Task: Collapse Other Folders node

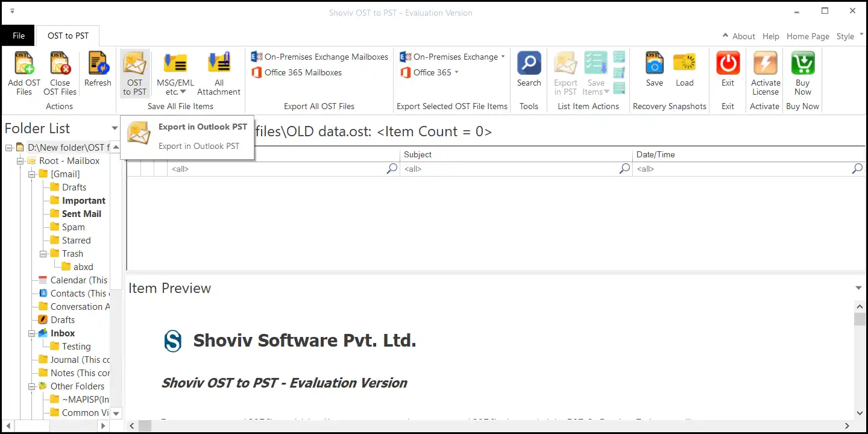Action: click(x=32, y=386)
